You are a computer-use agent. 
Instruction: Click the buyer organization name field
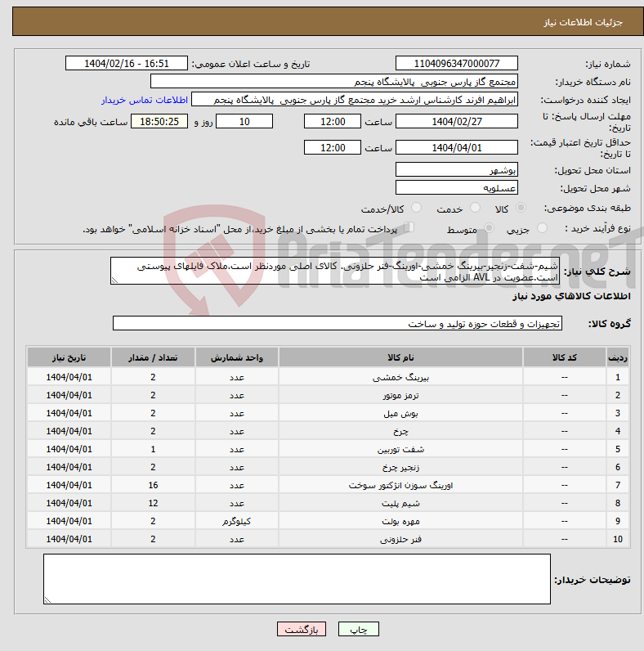click(334, 82)
